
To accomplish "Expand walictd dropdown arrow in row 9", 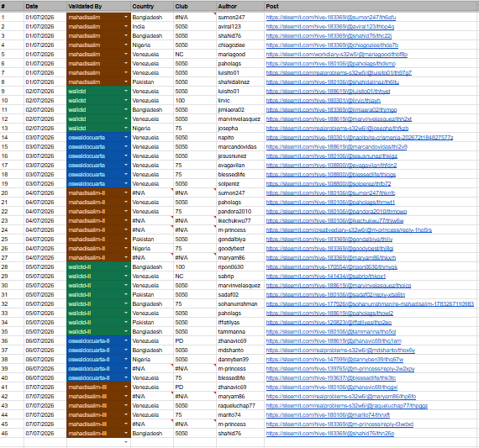I will tap(126, 91).
